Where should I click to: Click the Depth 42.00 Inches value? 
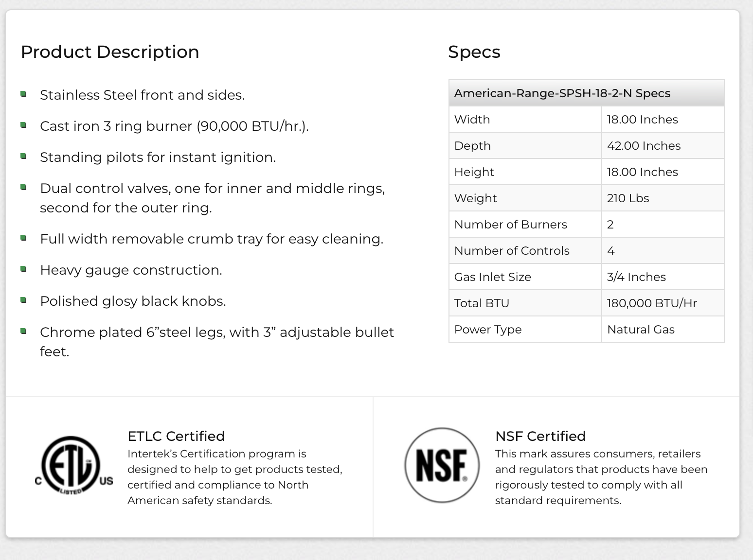coord(644,146)
